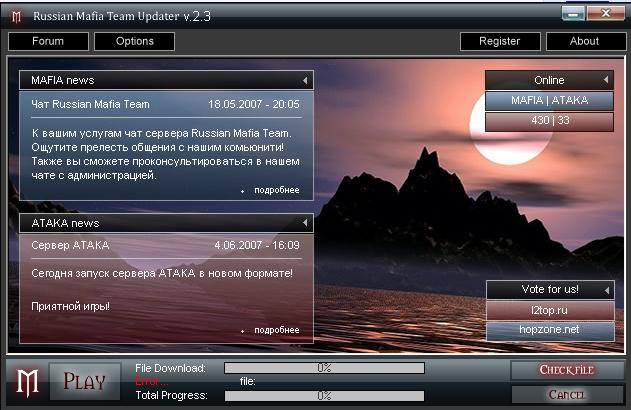This screenshot has width=631, height=410.
Task: Collapse the ATAKA news panel arrow
Action: tap(304, 223)
